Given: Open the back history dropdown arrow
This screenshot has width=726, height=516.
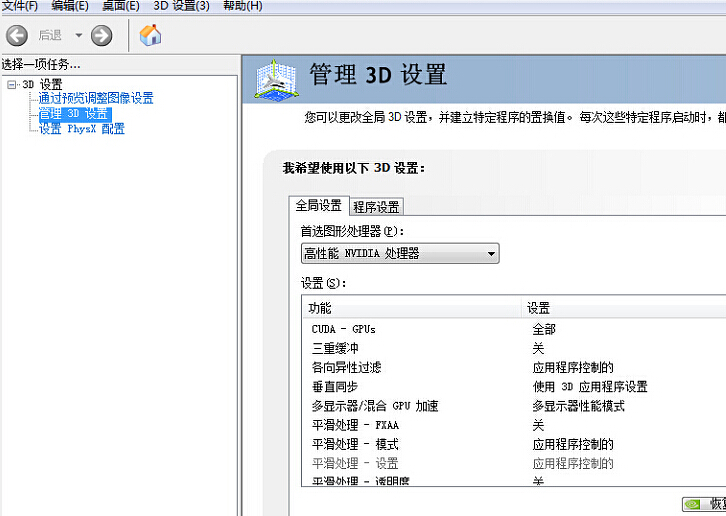Looking at the screenshot, I should (x=79, y=35).
